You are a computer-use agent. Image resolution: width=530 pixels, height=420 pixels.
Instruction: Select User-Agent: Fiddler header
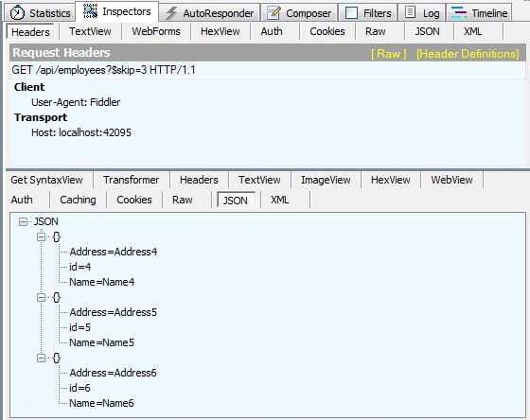pyautogui.click(x=76, y=102)
